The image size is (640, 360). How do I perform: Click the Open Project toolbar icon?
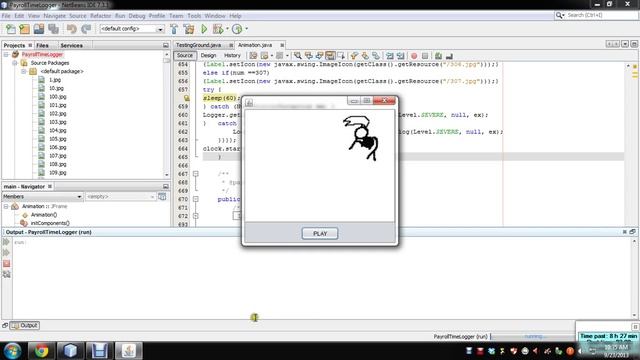pyautogui.click(x=39, y=29)
